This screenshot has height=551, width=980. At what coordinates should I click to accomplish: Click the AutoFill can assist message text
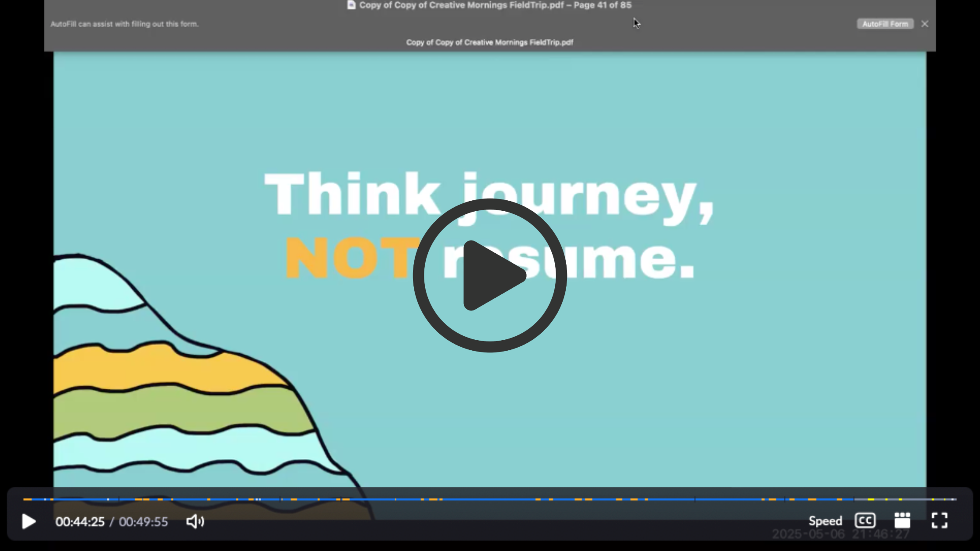[x=124, y=24]
